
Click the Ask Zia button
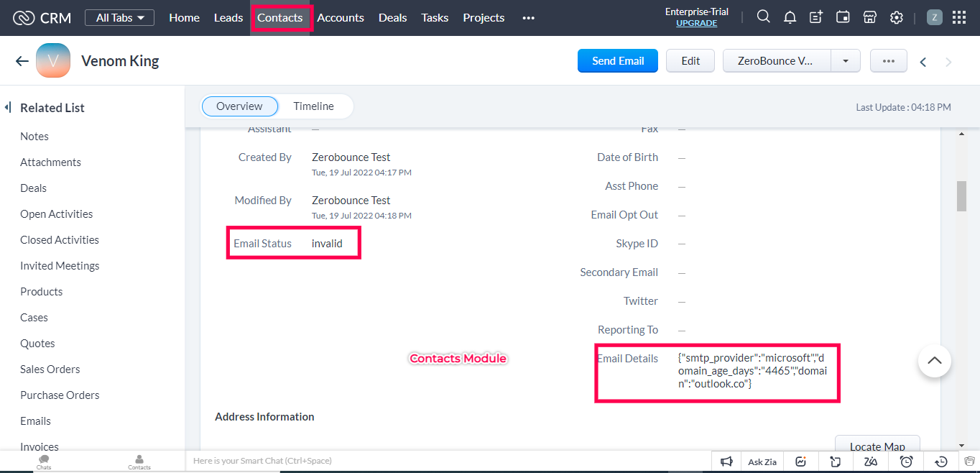(762, 461)
